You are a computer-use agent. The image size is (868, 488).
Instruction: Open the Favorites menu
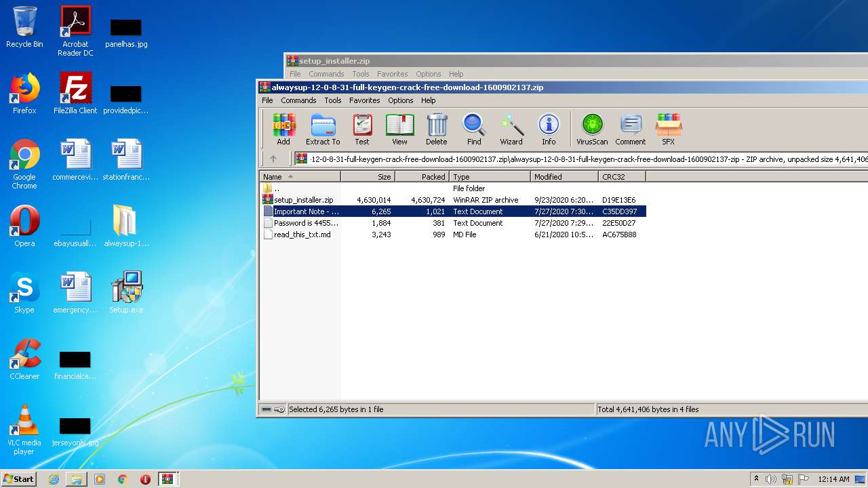(x=364, y=100)
